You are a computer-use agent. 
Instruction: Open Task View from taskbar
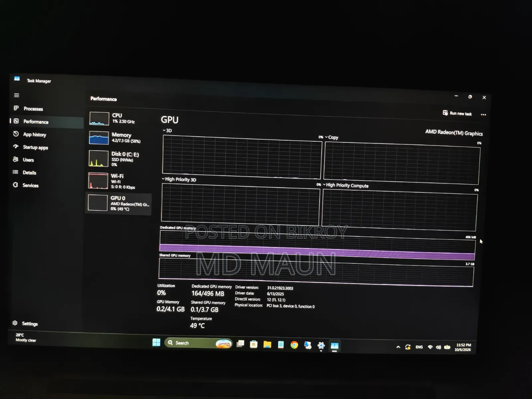[x=240, y=344]
